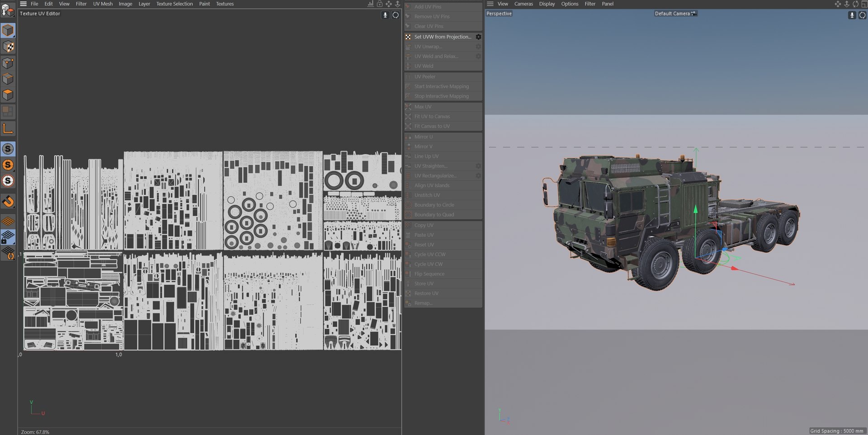This screenshot has height=435, width=868.
Task: Click the bar chart icon in UV editor header
Action: (370, 4)
